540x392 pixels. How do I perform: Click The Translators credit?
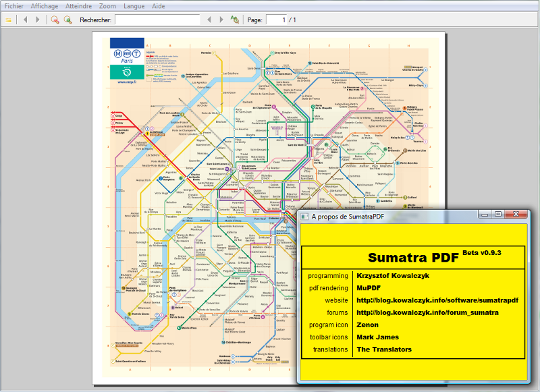pos(384,349)
